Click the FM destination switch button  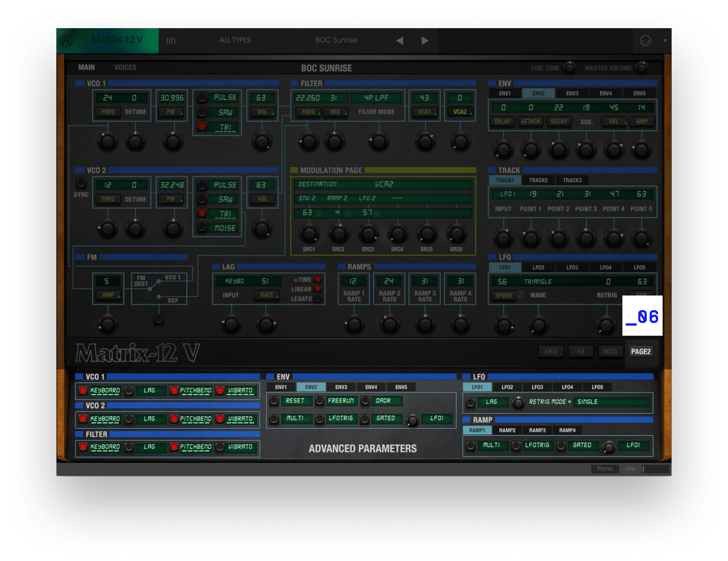click(x=159, y=320)
